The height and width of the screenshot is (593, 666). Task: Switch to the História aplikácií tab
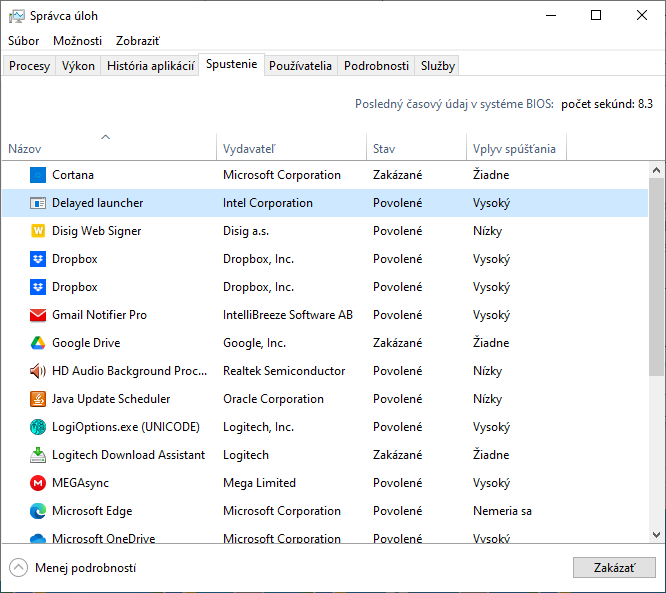click(x=150, y=66)
